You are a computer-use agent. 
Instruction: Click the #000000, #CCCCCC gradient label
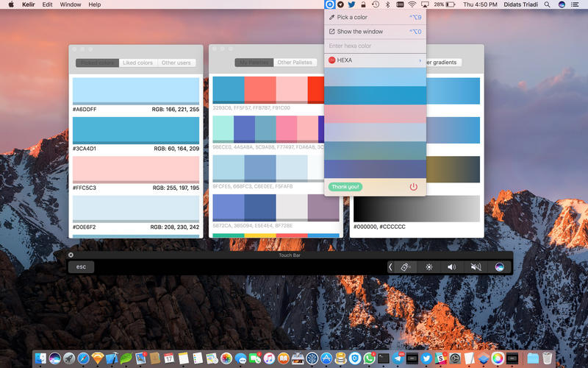379,227
